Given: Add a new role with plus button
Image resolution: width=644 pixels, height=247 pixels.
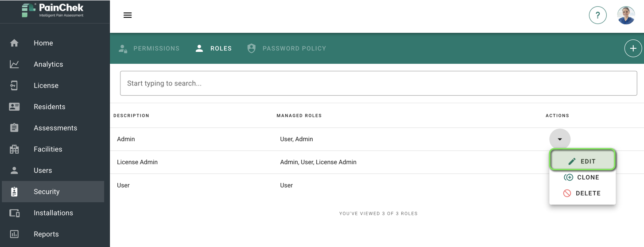Looking at the screenshot, I should (633, 49).
